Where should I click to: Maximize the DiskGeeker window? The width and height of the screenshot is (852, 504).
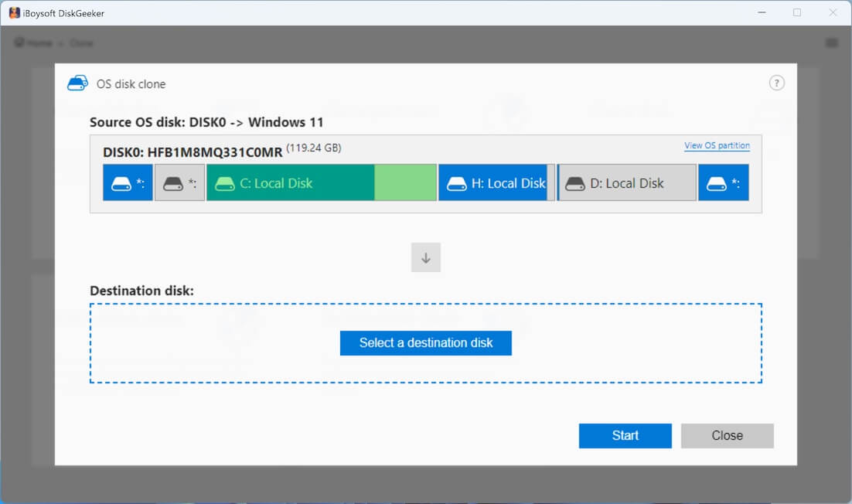tap(797, 12)
